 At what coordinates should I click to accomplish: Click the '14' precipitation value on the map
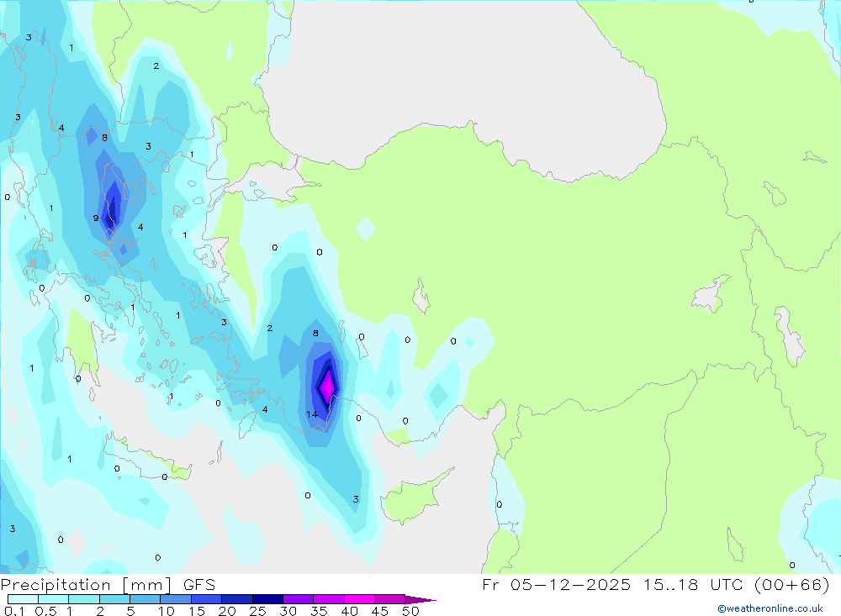(312, 414)
